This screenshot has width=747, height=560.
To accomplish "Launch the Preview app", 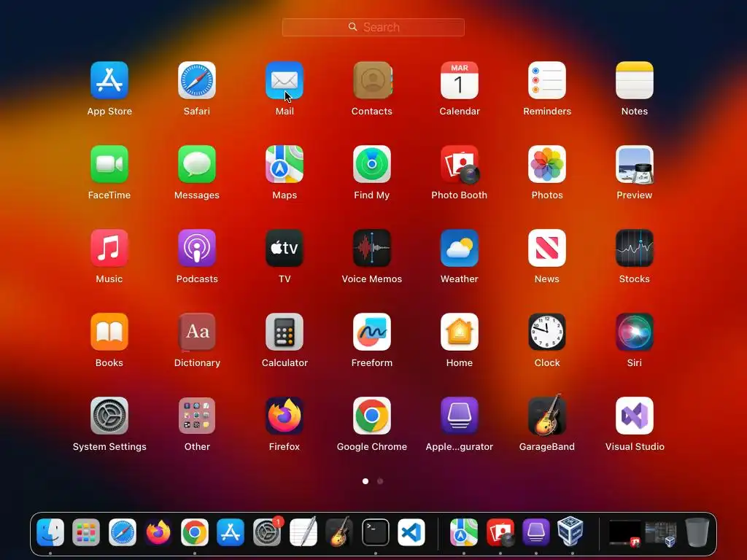I will tap(635, 164).
